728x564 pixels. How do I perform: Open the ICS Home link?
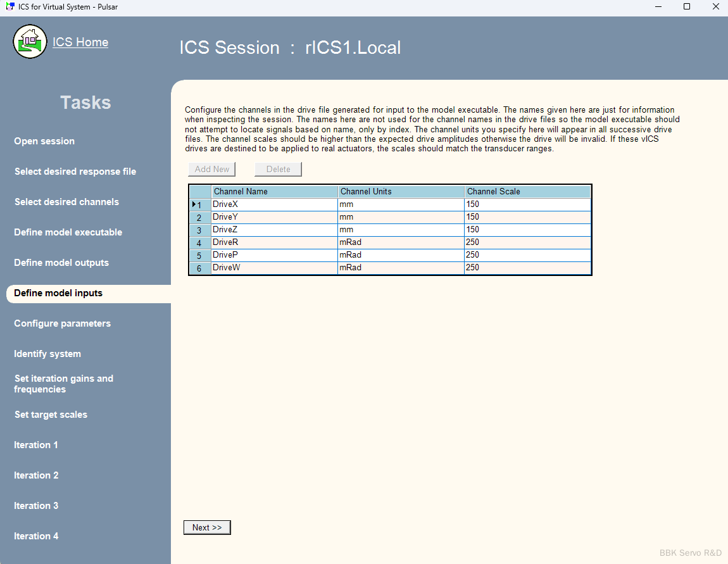[80, 42]
